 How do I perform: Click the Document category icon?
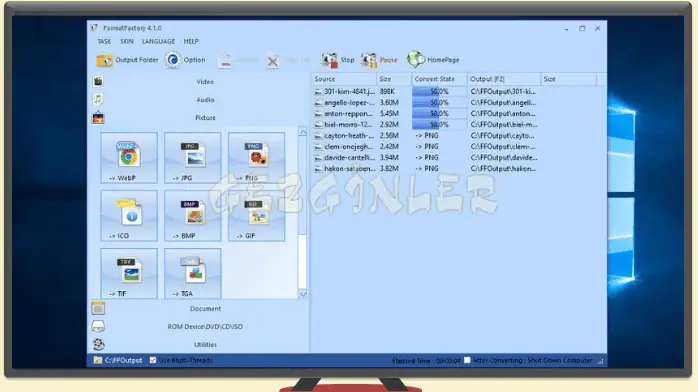click(98, 308)
